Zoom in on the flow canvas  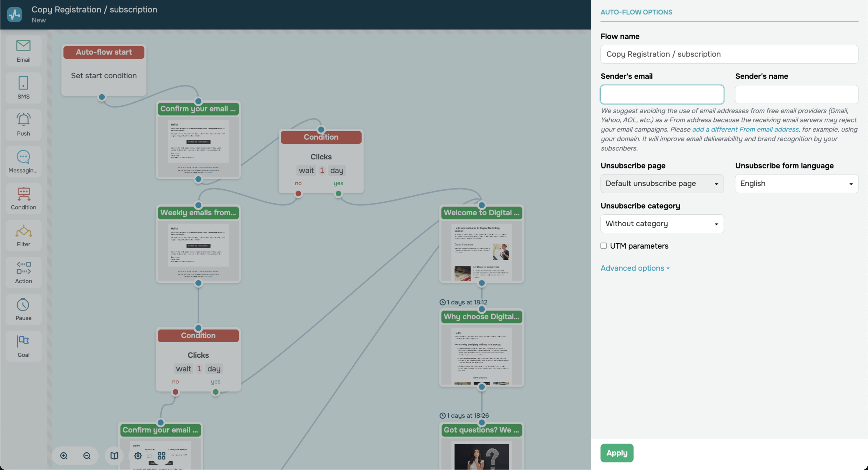coord(64,455)
